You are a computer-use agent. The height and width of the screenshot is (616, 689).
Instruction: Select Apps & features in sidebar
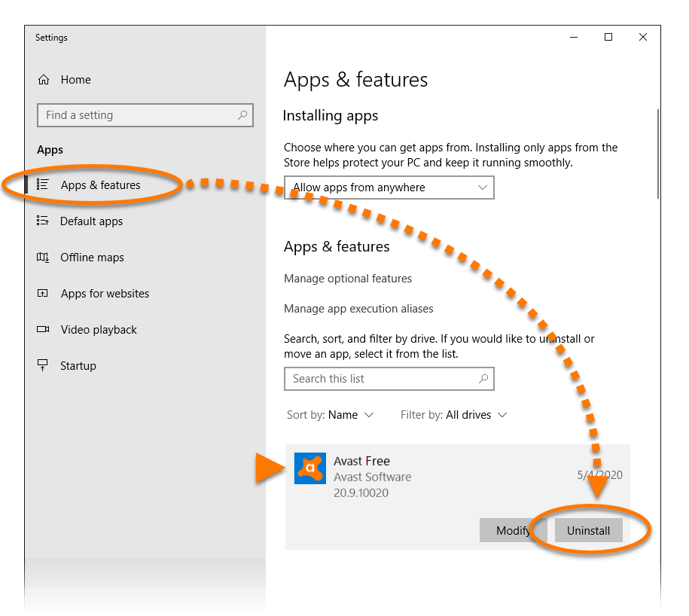click(x=100, y=185)
